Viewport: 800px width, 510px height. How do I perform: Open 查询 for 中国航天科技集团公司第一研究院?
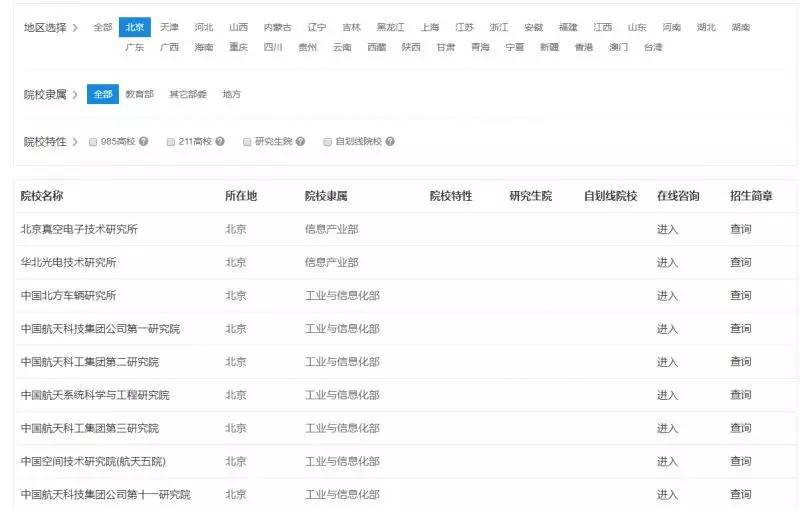point(740,328)
